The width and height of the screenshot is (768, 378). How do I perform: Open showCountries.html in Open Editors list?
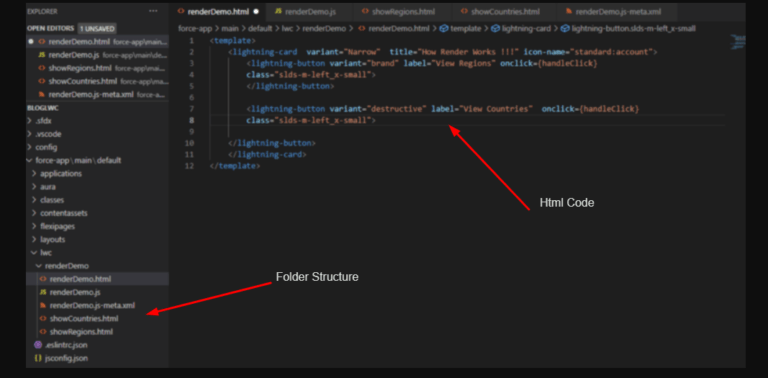coord(97,81)
